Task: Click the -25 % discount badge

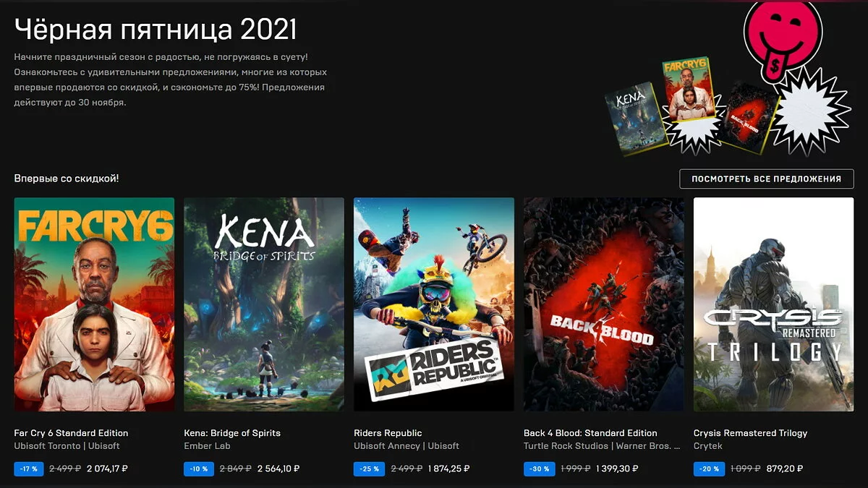Action: pyautogui.click(x=369, y=468)
